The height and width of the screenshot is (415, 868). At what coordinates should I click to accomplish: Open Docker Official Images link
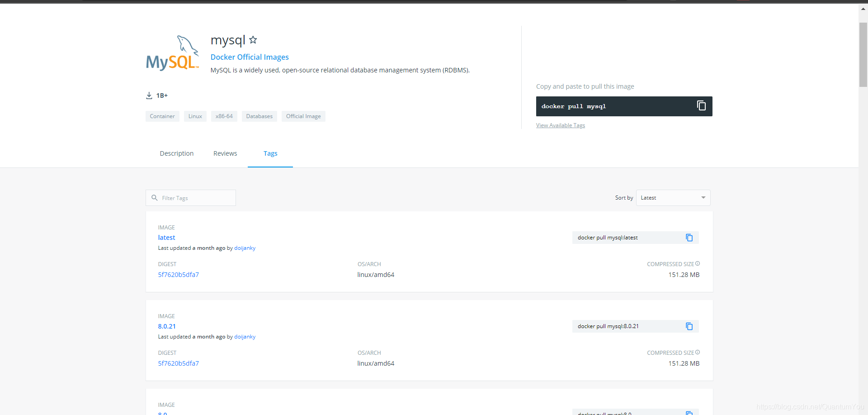coord(250,57)
